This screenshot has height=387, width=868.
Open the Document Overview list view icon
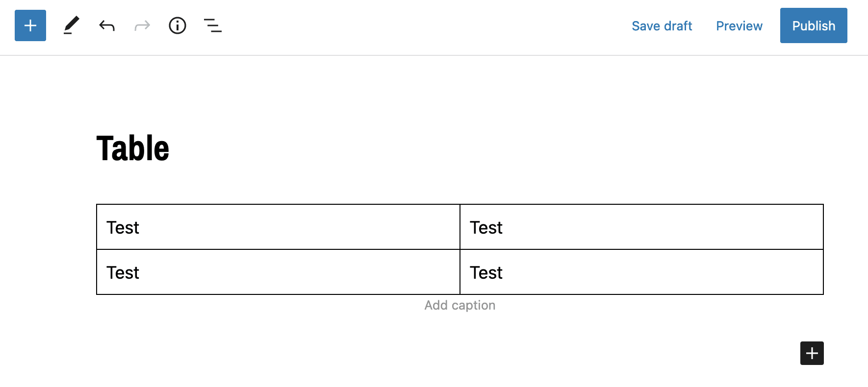tap(213, 25)
